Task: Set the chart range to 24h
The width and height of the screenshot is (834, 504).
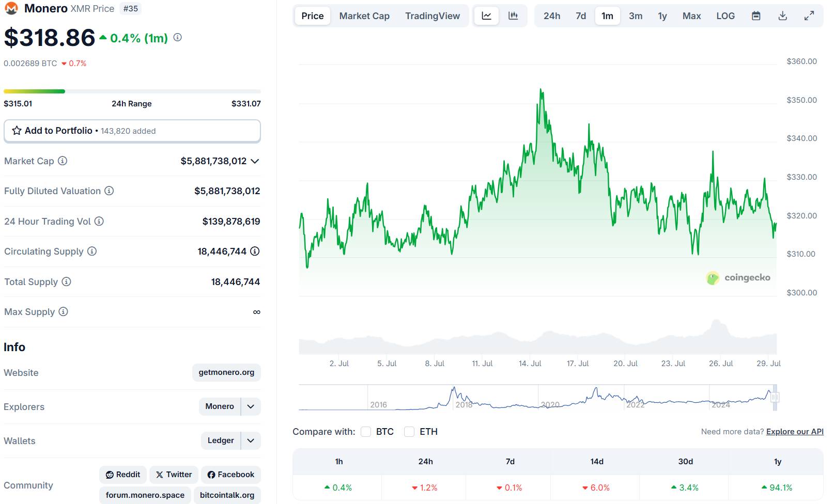Action: pyautogui.click(x=552, y=16)
